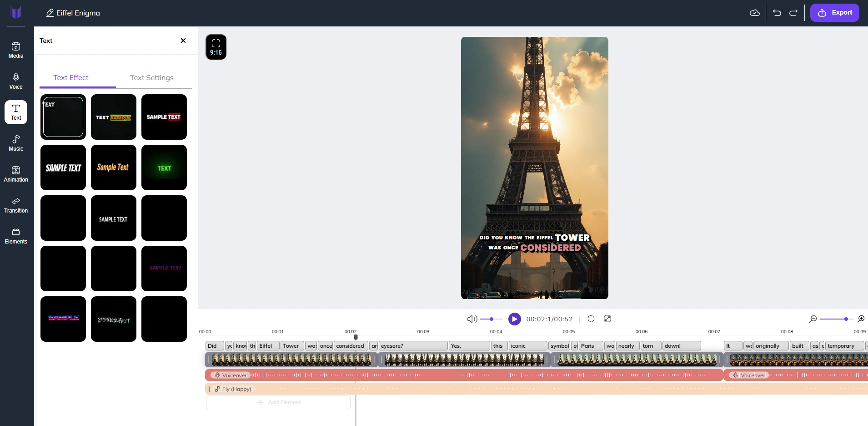
Task: Adjust the timeline zoom slider
Action: pyautogui.click(x=836, y=319)
